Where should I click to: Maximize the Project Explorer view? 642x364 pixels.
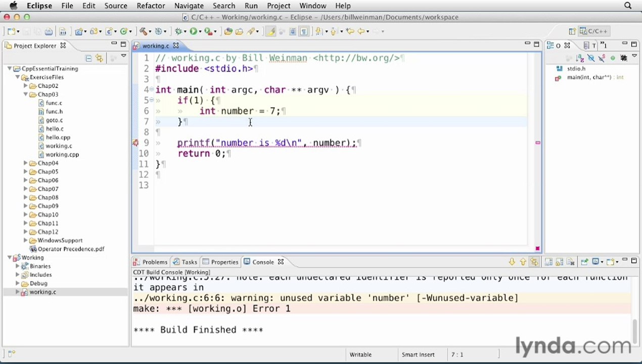(x=123, y=45)
